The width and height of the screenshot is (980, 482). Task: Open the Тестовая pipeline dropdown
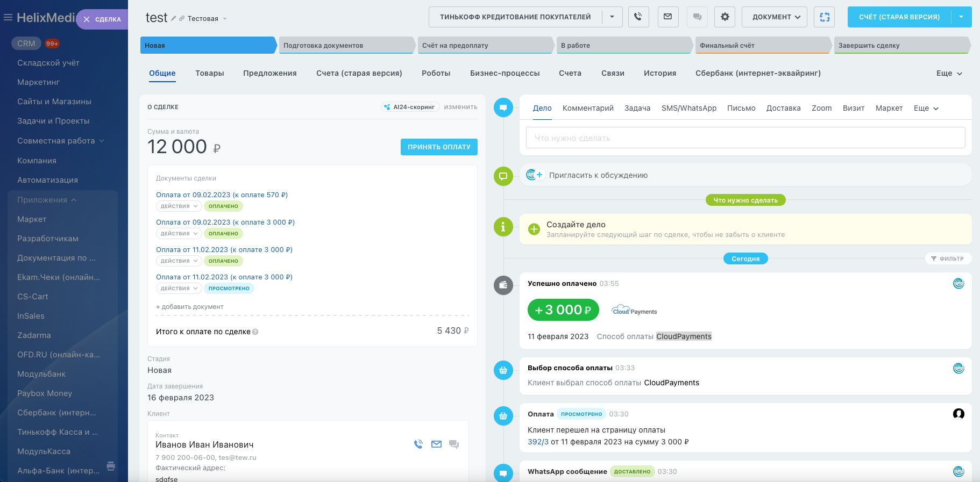tap(207, 19)
